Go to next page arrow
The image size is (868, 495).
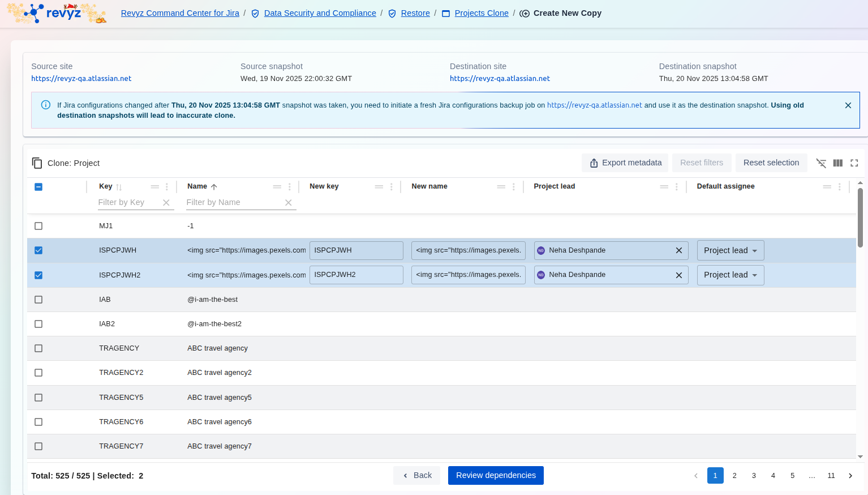[850, 476]
